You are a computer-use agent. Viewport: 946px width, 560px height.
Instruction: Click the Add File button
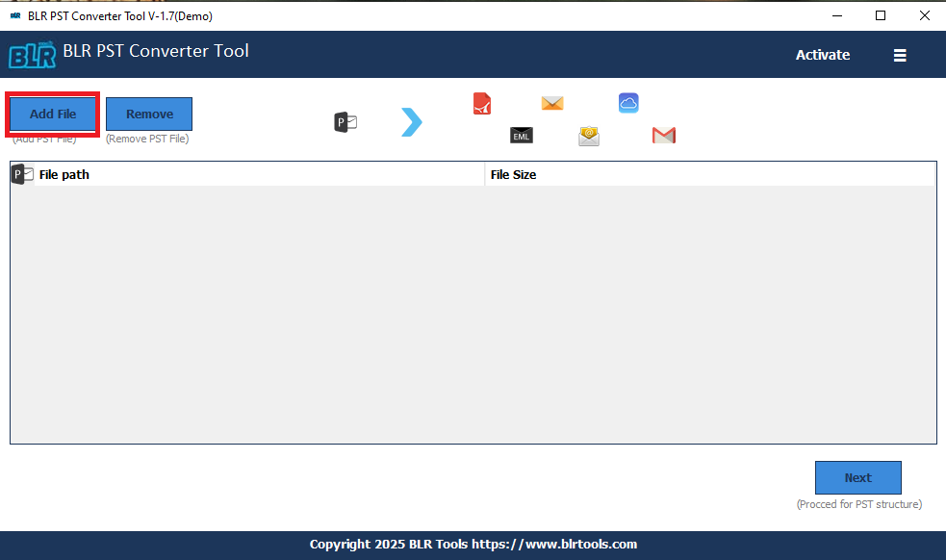click(x=52, y=114)
